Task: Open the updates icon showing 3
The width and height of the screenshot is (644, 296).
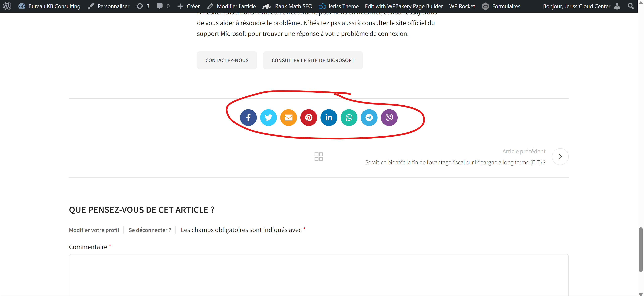Action: tap(143, 6)
